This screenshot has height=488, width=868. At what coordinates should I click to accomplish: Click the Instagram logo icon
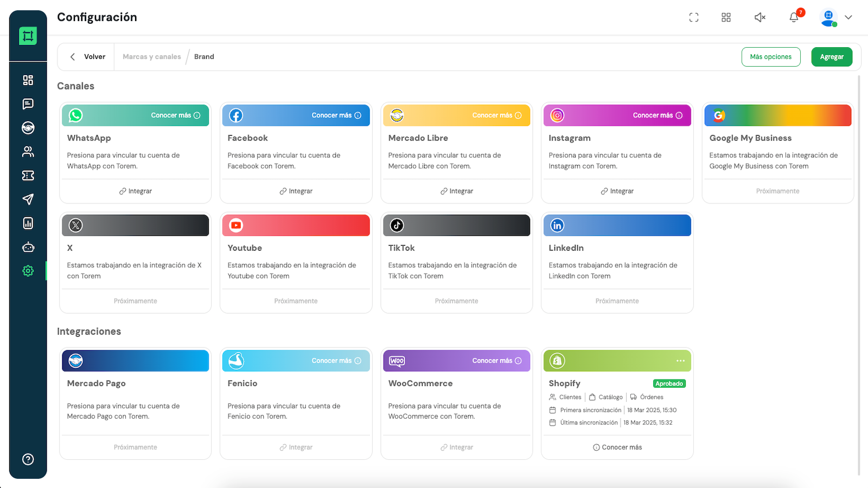(557, 115)
